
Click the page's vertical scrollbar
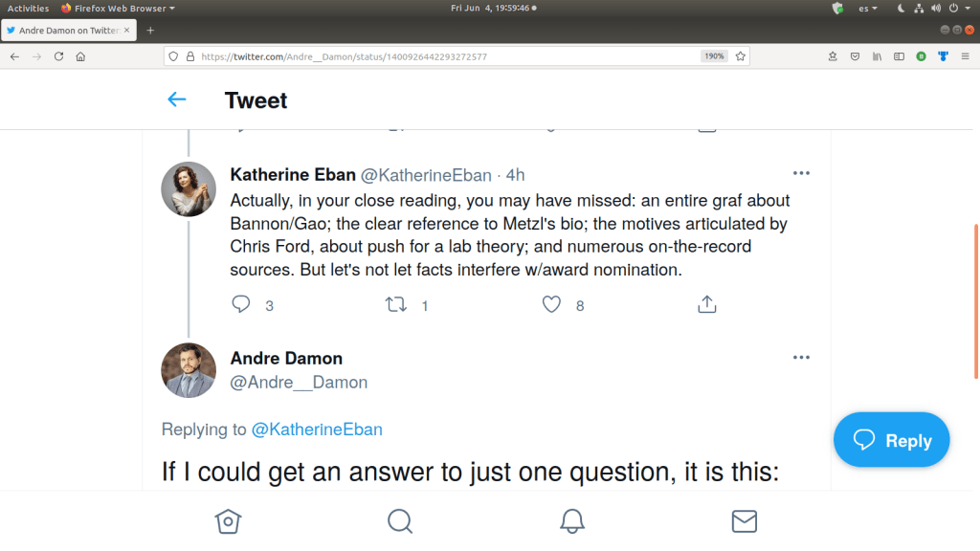point(976,301)
